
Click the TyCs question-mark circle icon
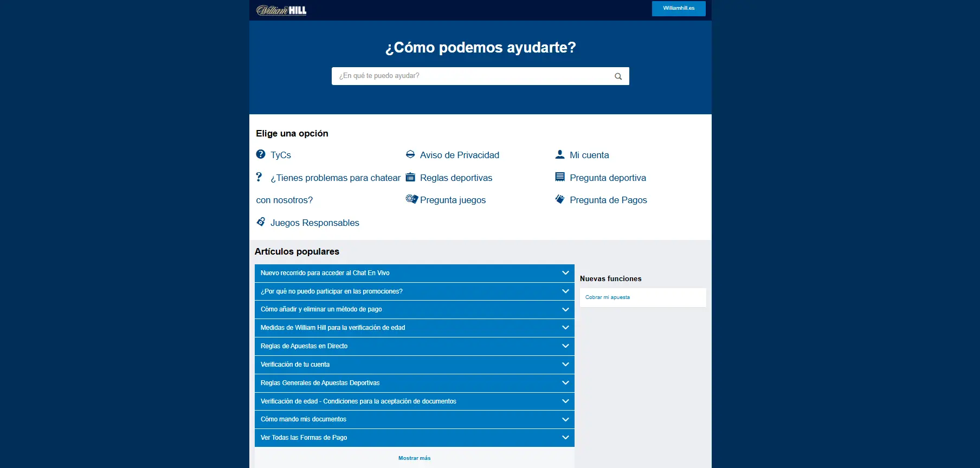(x=261, y=154)
